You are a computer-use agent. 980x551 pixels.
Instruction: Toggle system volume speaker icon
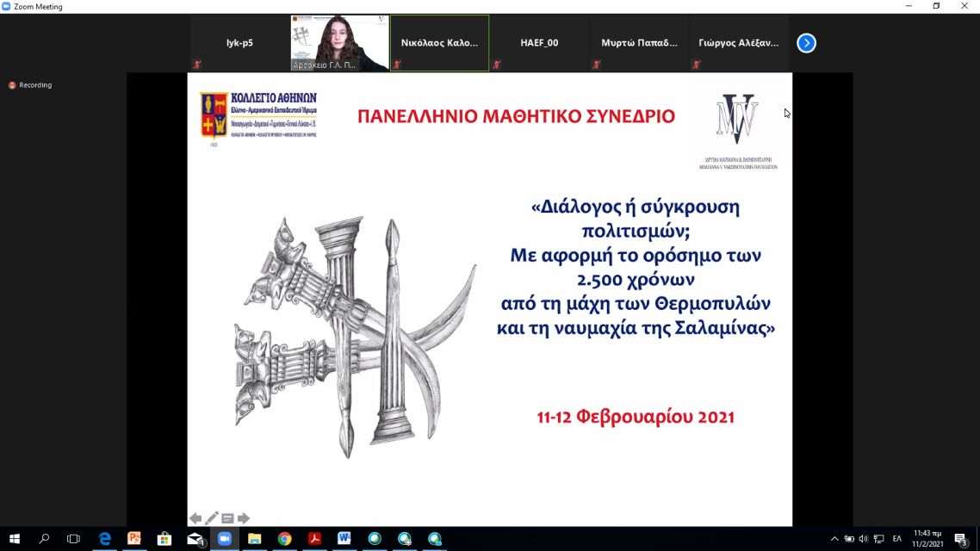864,539
